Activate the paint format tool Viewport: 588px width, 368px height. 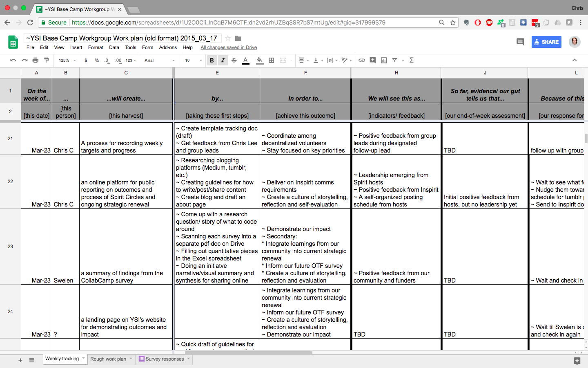pyautogui.click(x=47, y=60)
